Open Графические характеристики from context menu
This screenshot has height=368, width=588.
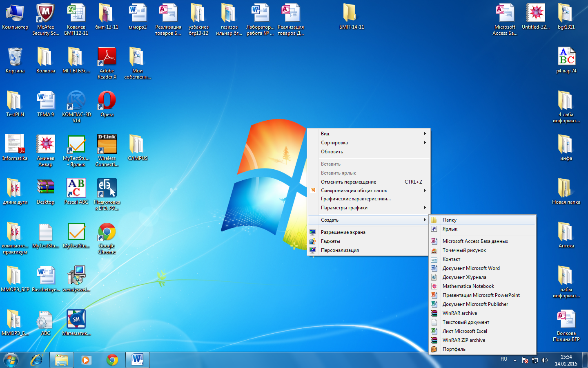pyautogui.click(x=369, y=199)
